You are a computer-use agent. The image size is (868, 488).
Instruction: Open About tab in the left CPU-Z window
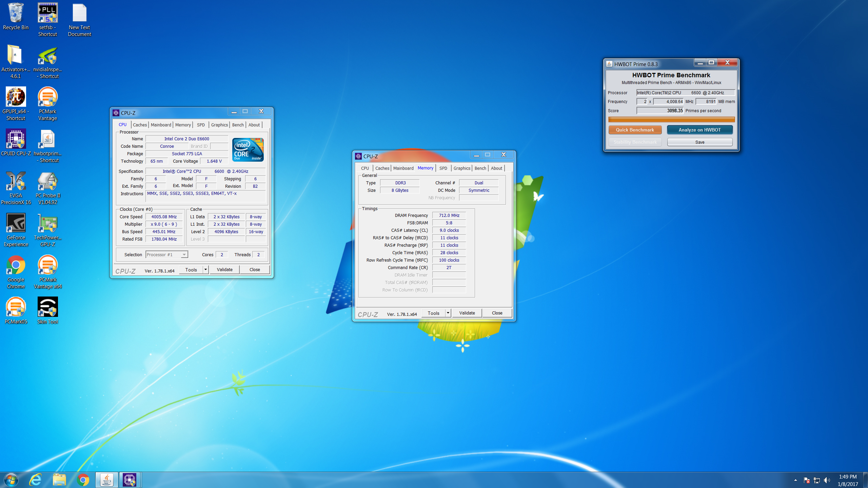254,125
